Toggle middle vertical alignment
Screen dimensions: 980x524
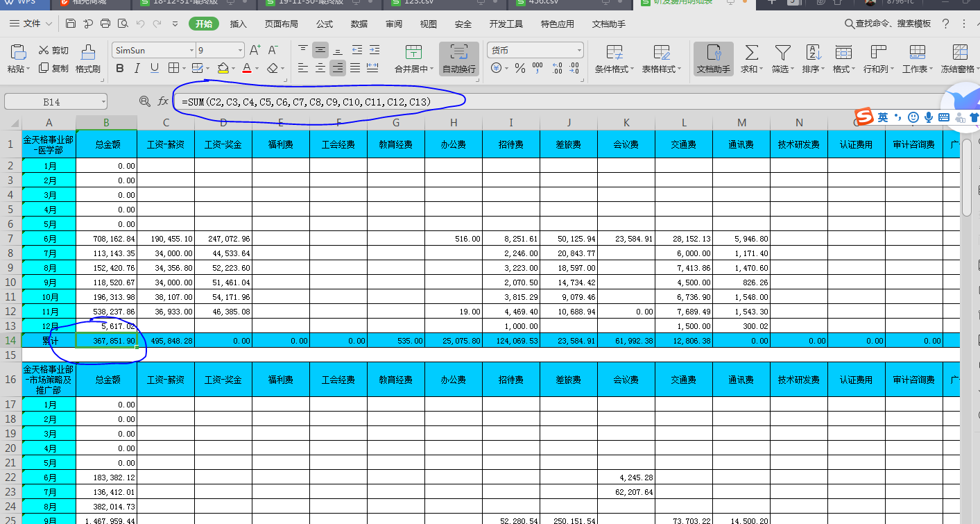pyautogui.click(x=320, y=50)
